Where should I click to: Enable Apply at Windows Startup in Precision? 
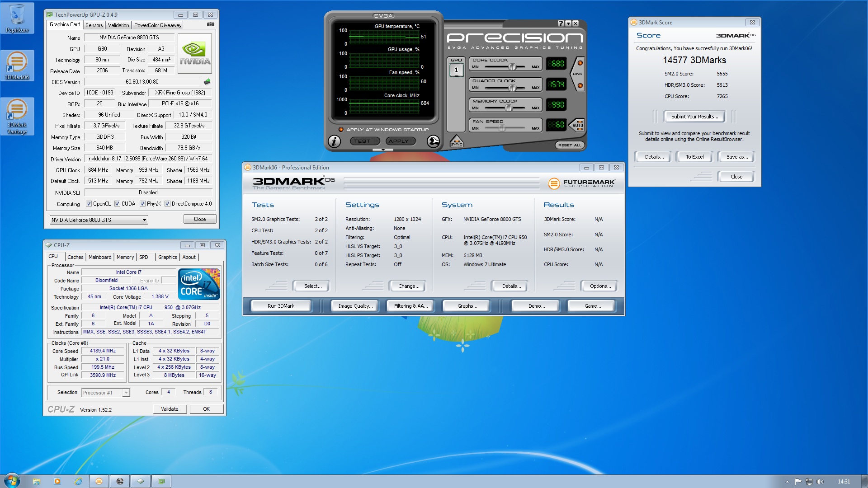(341, 130)
